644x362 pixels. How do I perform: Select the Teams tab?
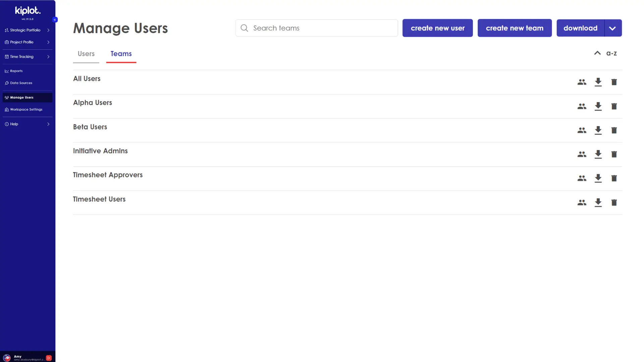pos(121,54)
